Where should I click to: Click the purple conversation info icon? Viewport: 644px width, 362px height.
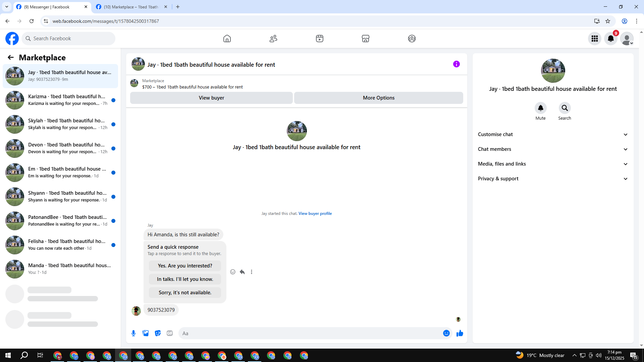tap(456, 64)
